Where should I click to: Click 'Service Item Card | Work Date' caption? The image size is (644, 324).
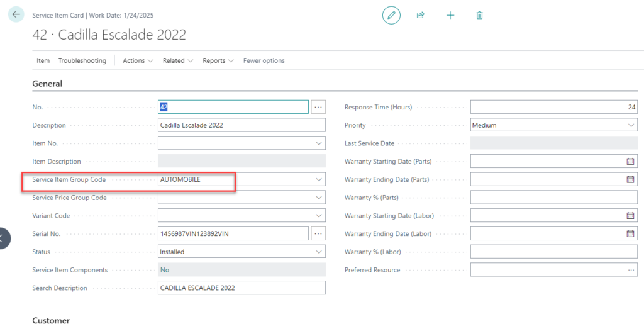click(93, 15)
